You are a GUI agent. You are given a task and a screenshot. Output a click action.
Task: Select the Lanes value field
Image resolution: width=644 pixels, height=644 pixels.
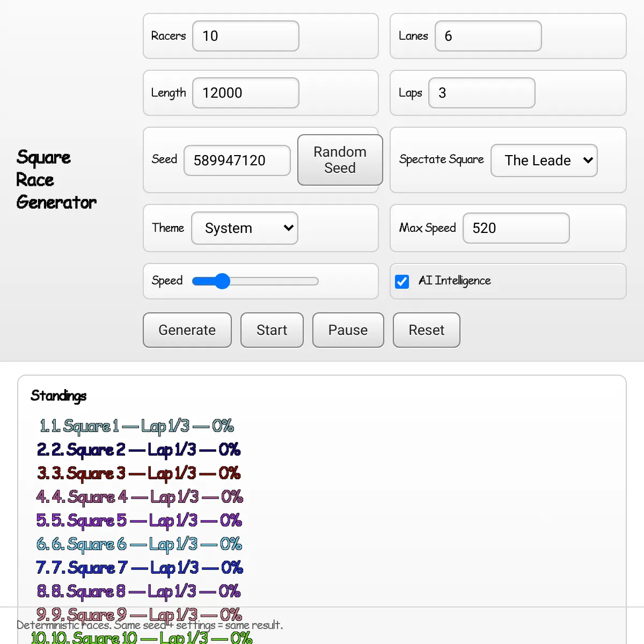[x=488, y=36]
